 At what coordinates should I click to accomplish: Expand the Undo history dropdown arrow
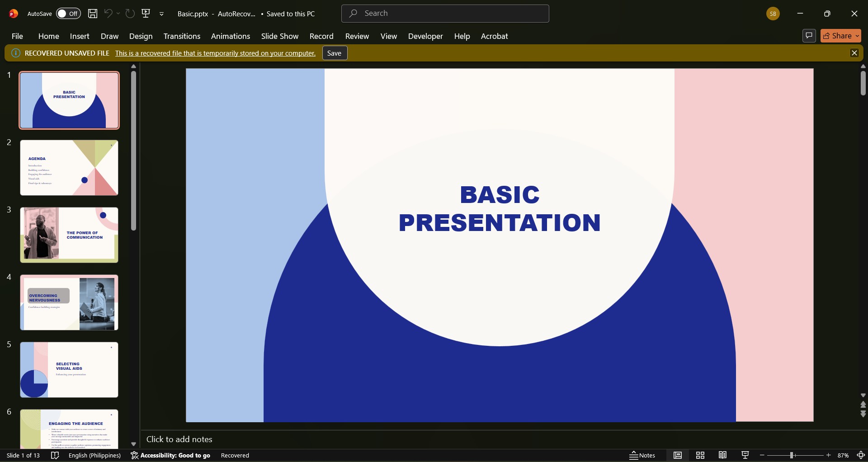118,14
